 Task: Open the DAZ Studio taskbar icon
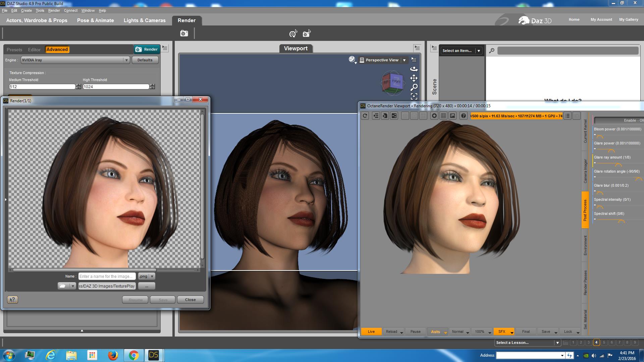153,355
